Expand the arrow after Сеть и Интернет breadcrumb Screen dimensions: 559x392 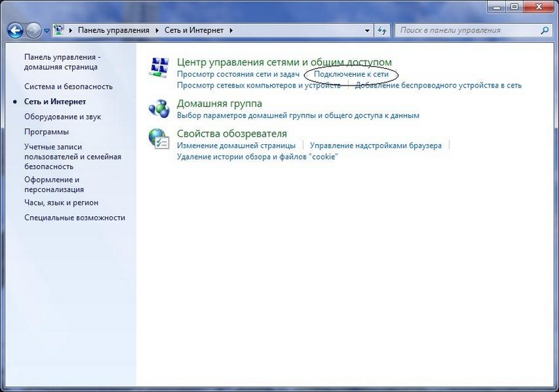(231, 30)
